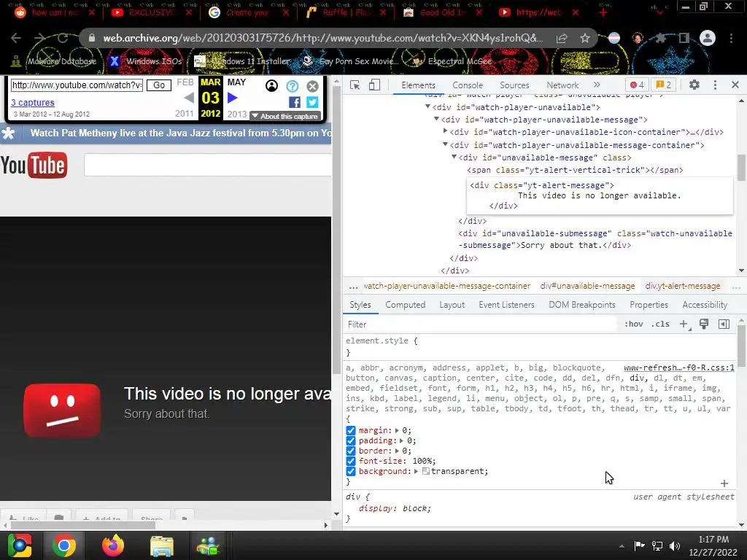Reload the page

pyautogui.click(x=63, y=38)
